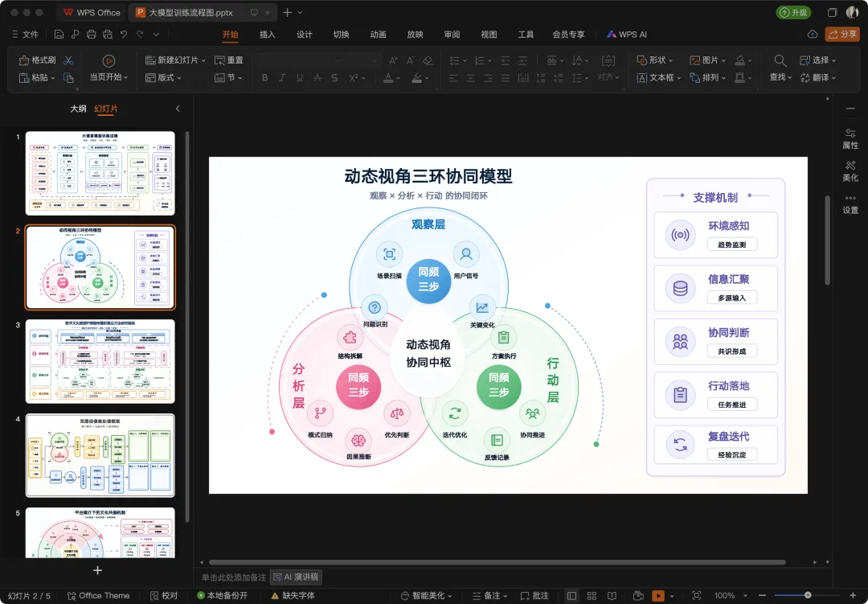
Task: Click the Save icon in quick access bar
Action: coord(59,35)
